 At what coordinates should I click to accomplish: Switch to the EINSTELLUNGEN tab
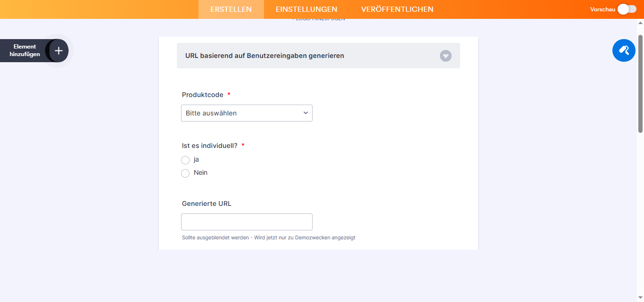306,9
